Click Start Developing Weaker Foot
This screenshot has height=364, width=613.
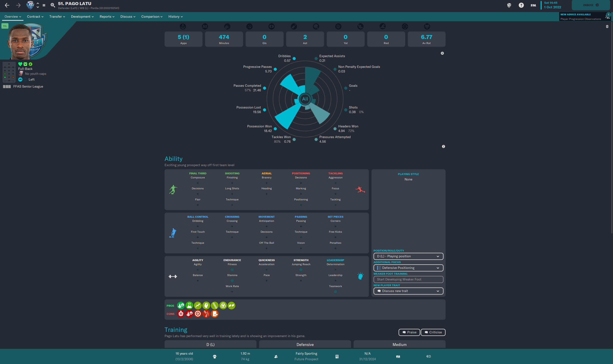tap(408, 279)
